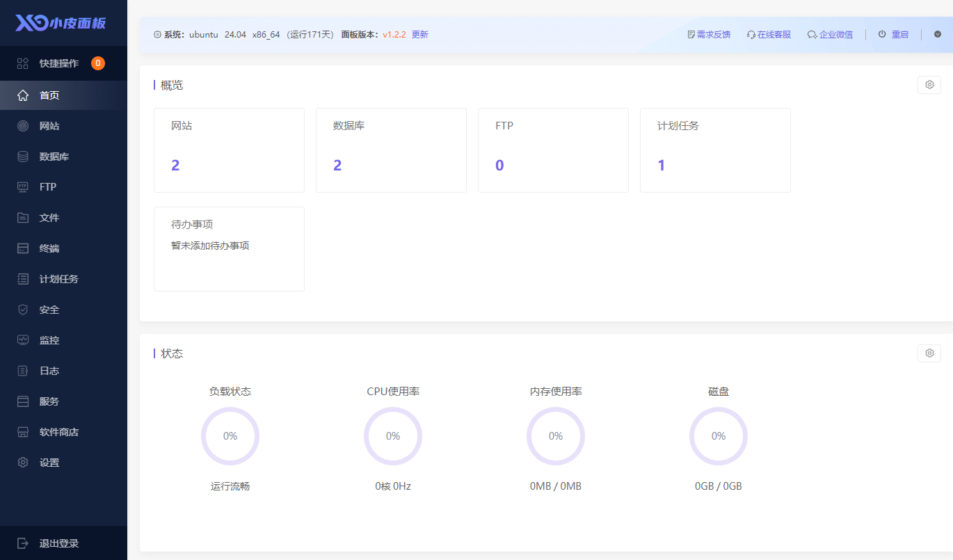Click the CPU usage gauge ring
This screenshot has height=560, width=953.
click(393, 436)
